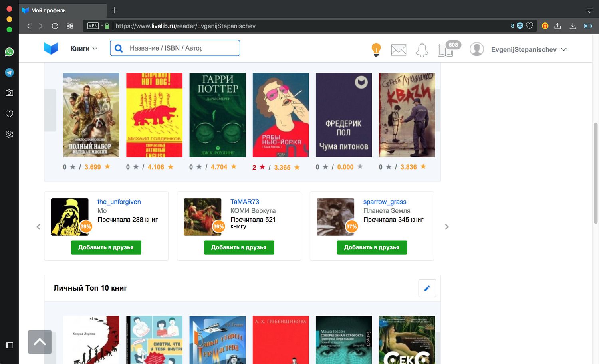The width and height of the screenshot is (599, 364).
Task: Reload the current page
Action: [55, 26]
